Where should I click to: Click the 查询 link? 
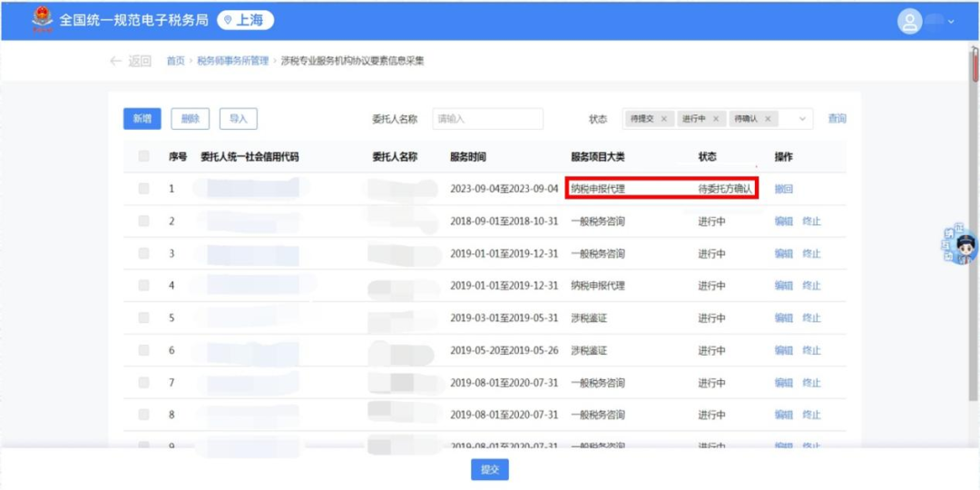(838, 119)
